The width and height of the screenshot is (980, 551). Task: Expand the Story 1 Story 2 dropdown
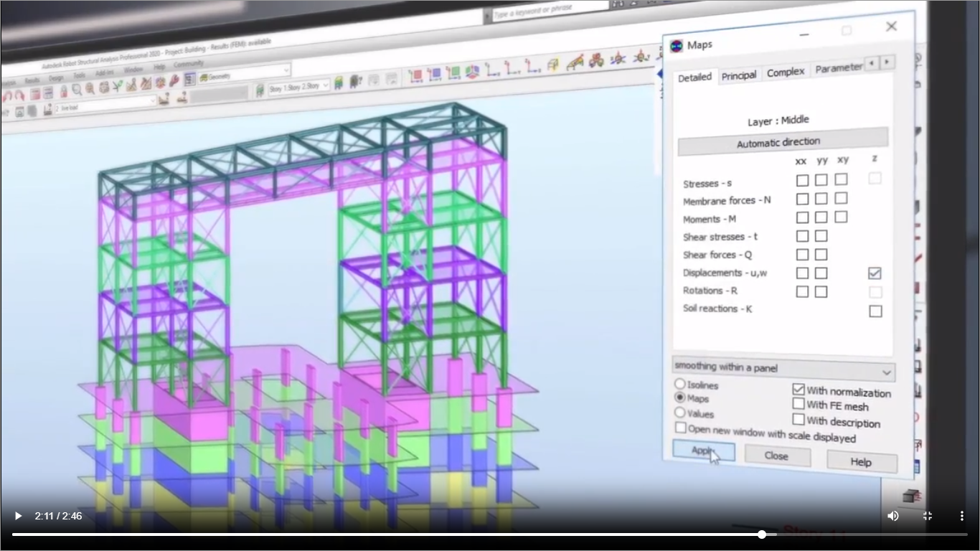click(298, 87)
